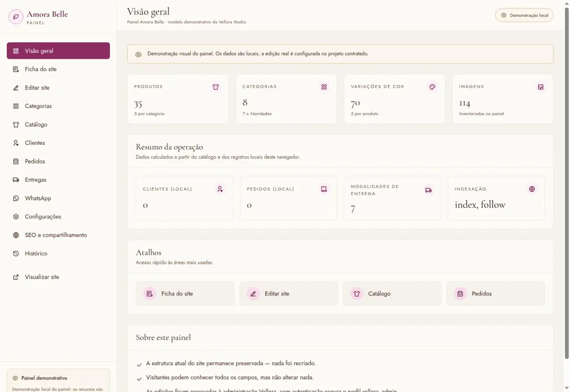
Task: Open the Pedidos shortcut card
Action: 496,294
